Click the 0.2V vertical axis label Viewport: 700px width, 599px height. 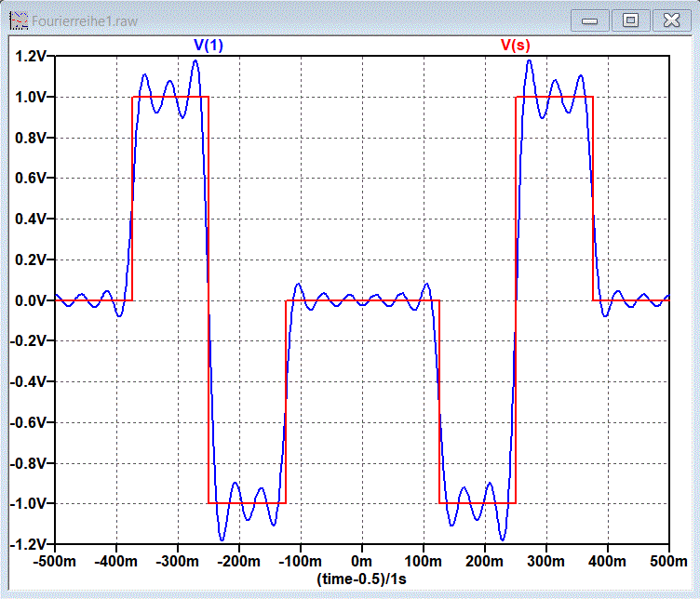pos(31,260)
